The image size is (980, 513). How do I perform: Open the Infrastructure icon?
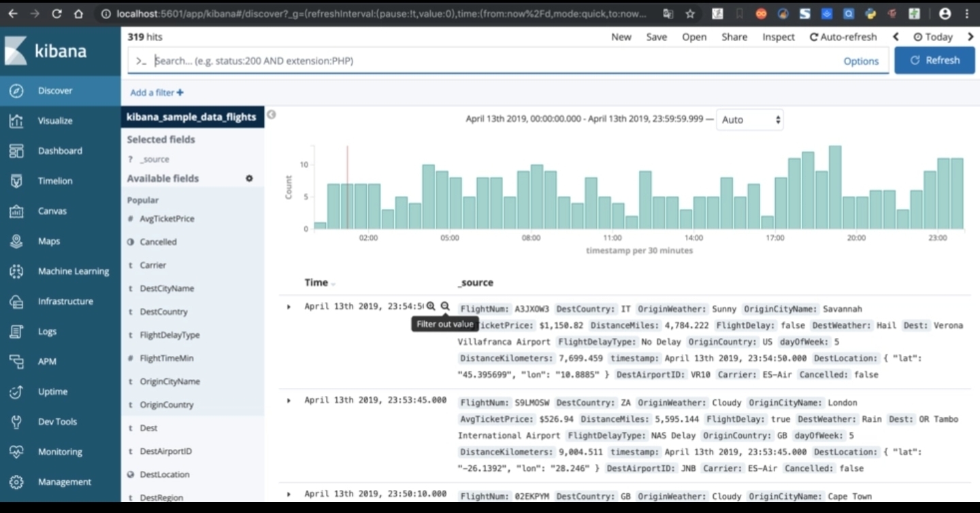pos(16,301)
